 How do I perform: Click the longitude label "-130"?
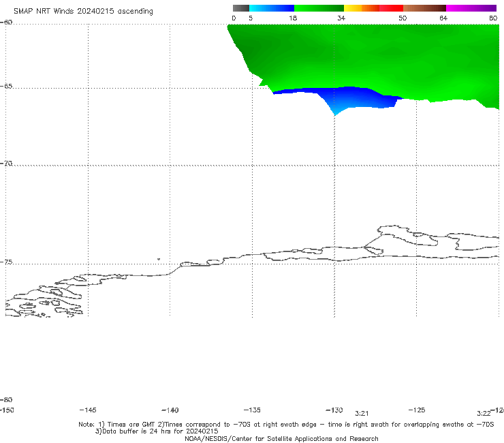334,410
